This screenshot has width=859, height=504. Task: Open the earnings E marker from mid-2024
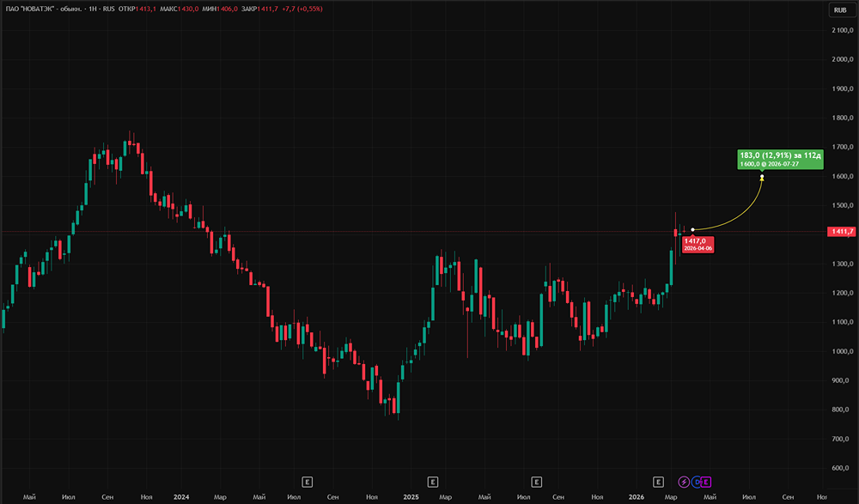[307, 482]
